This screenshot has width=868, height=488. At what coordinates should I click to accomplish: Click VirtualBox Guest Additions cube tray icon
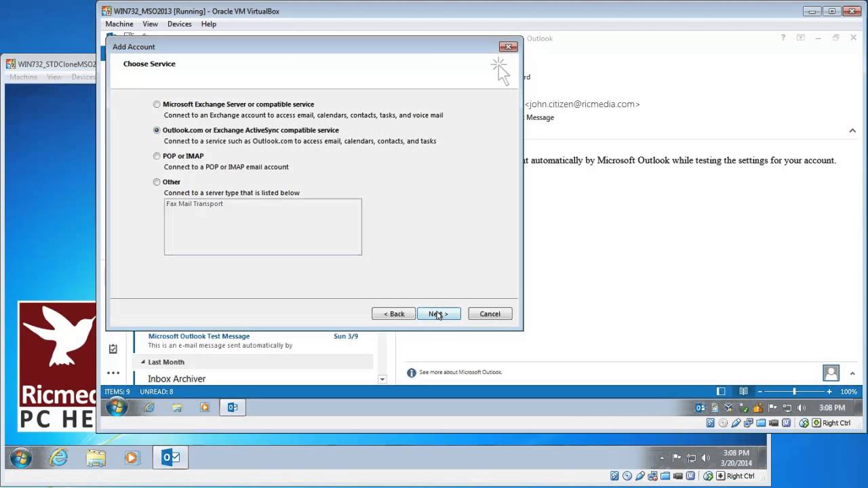tap(728, 408)
